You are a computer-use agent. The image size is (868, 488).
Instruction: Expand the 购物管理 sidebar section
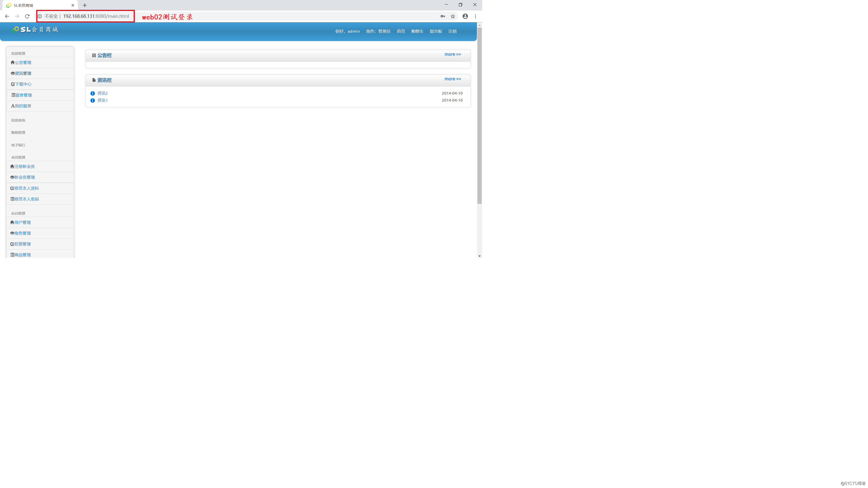(18, 133)
